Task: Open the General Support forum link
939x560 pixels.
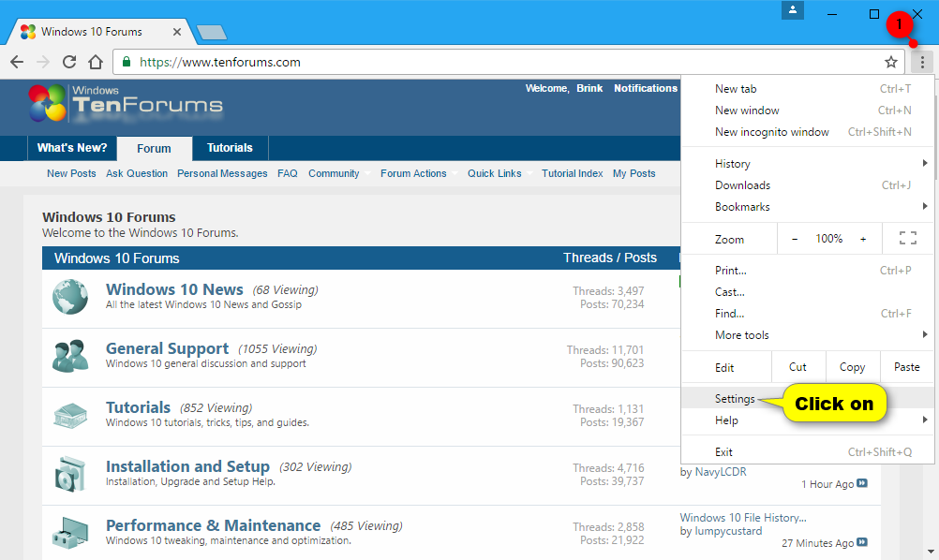Action: click(167, 348)
